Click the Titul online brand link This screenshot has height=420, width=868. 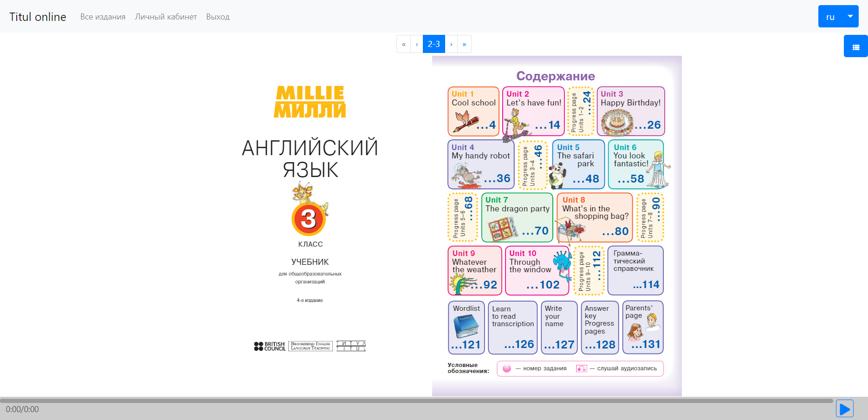click(x=38, y=17)
